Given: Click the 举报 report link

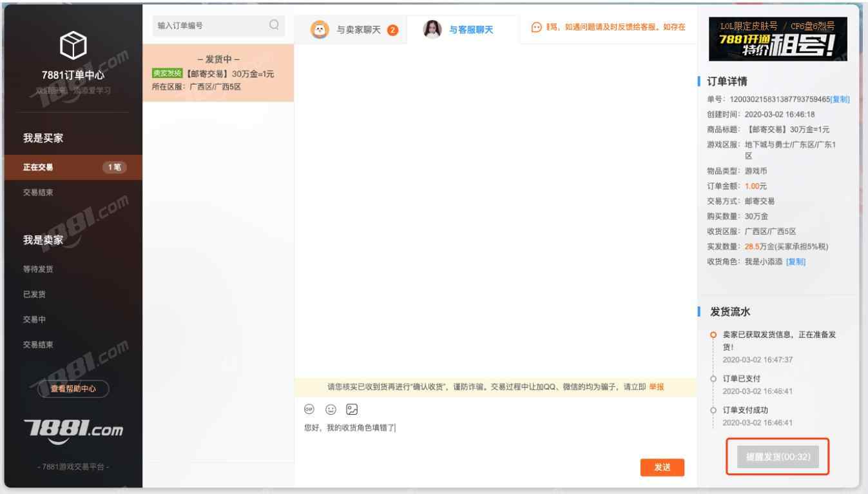Looking at the screenshot, I should pos(657,386).
